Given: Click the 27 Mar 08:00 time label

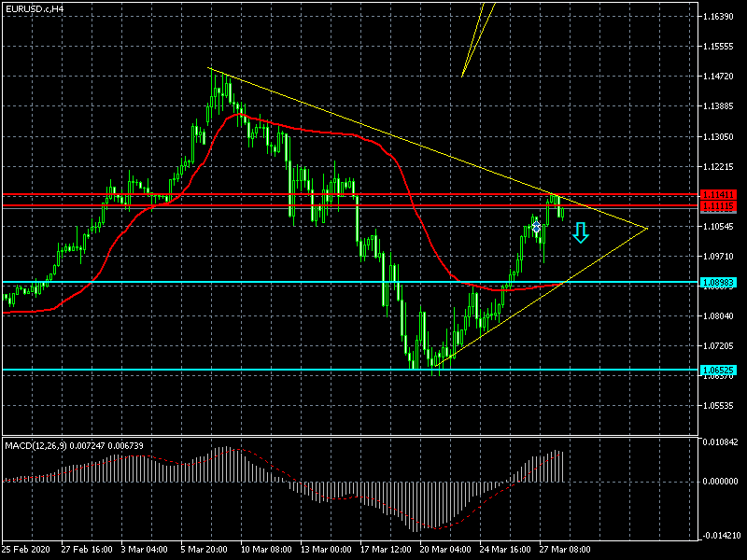Looking at the screenshot, I should [x=565, y=549].
